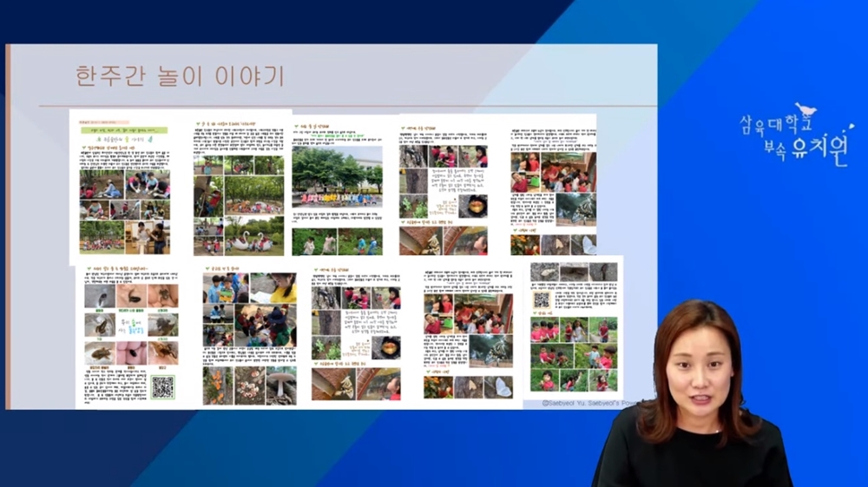Click the green handwritten text among frog photos

coord(132,326)
